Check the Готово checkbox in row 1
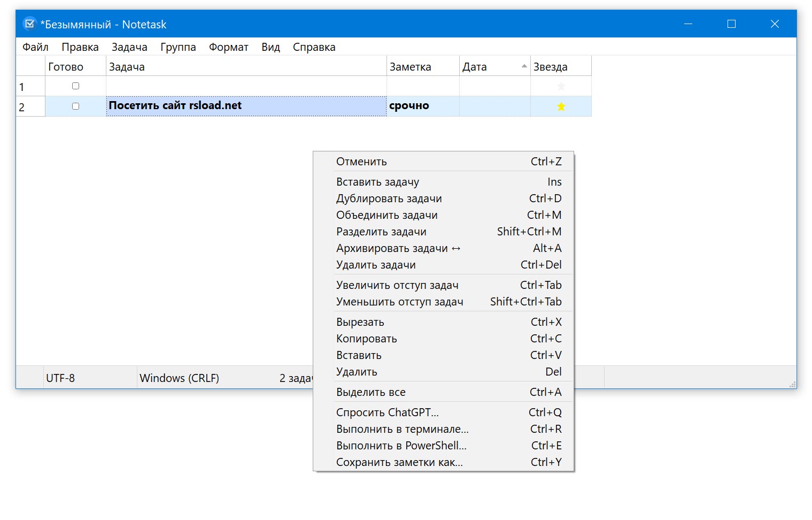This screenshot has height=520, width=812. click(75, 86)
